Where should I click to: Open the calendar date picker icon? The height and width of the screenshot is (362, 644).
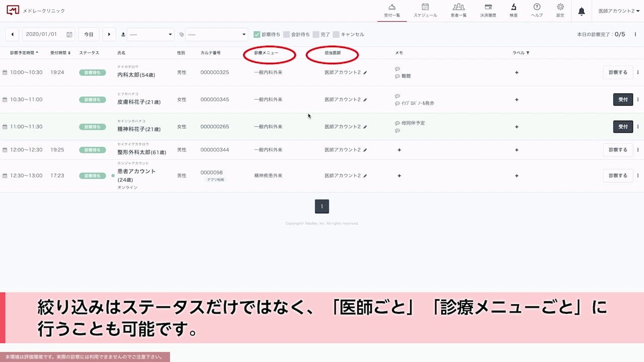69,35
